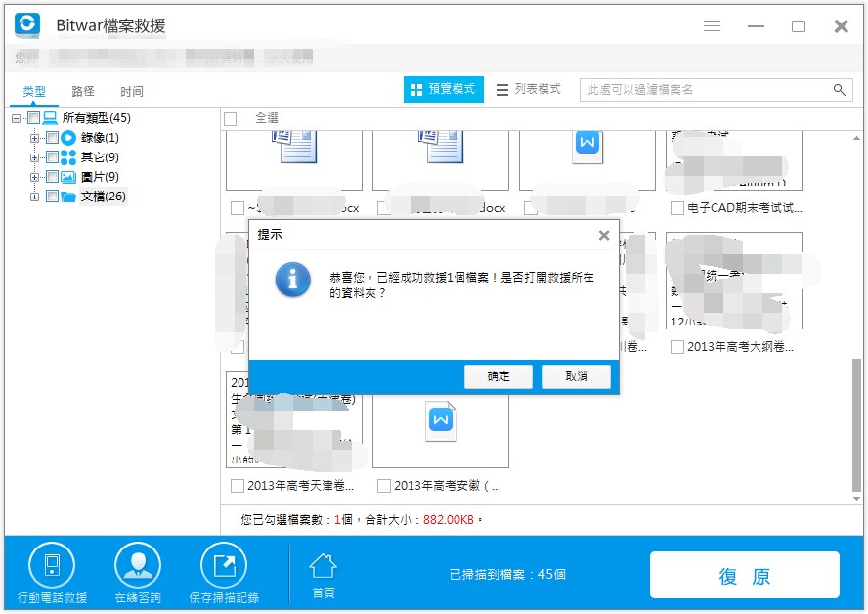Click the search magnifier icon in filter box
Viewport: 868px width, 614px height.
pos(840,90)
